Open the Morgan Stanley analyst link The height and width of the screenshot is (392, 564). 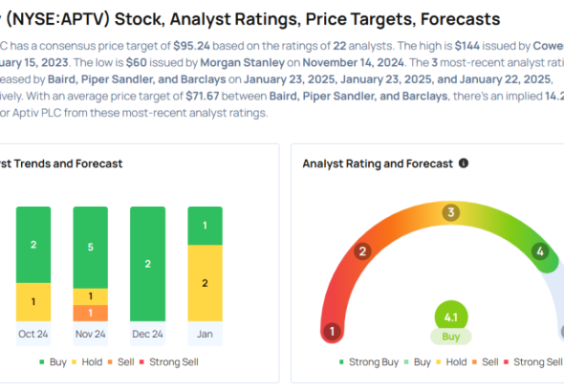pyautogui.click(x=243, y=62)
